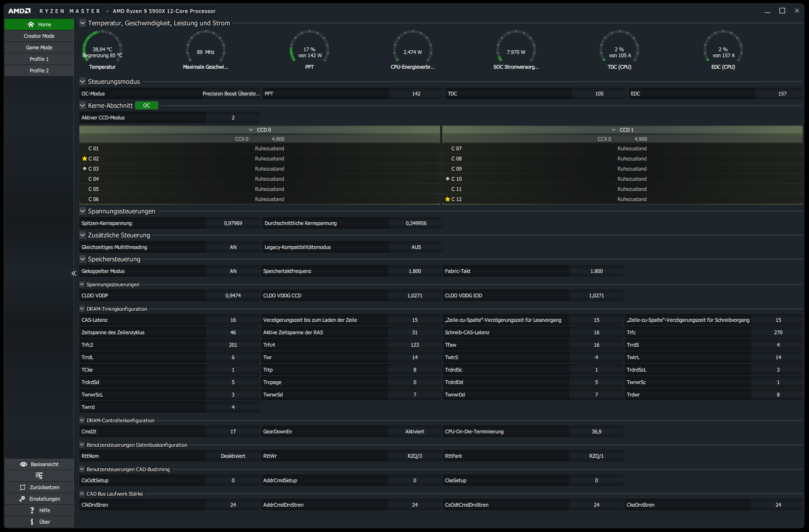Image resolution: width=809 pixels, height=532 pixels.
Task: Click the TDC value 105 in Steuerungsmodus
Action: (x=599, y=94)
